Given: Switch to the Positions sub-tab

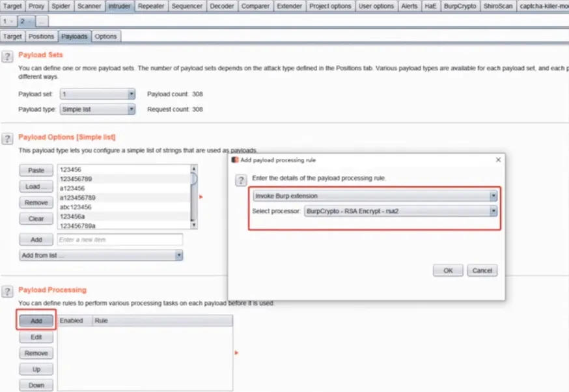Looking at the screenshot, I should (x=41, y=36).
